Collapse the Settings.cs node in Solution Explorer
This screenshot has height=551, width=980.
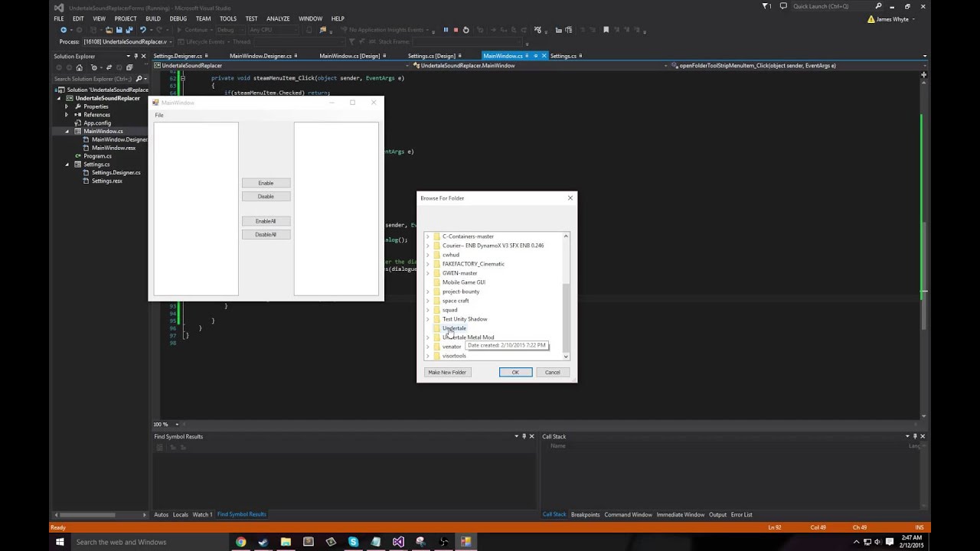[67, 165]
